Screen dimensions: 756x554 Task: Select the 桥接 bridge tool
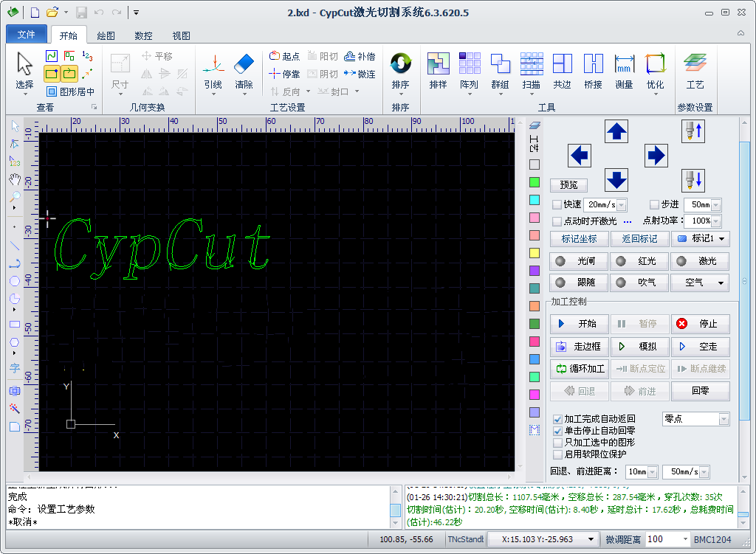click(x=593, y=65)
